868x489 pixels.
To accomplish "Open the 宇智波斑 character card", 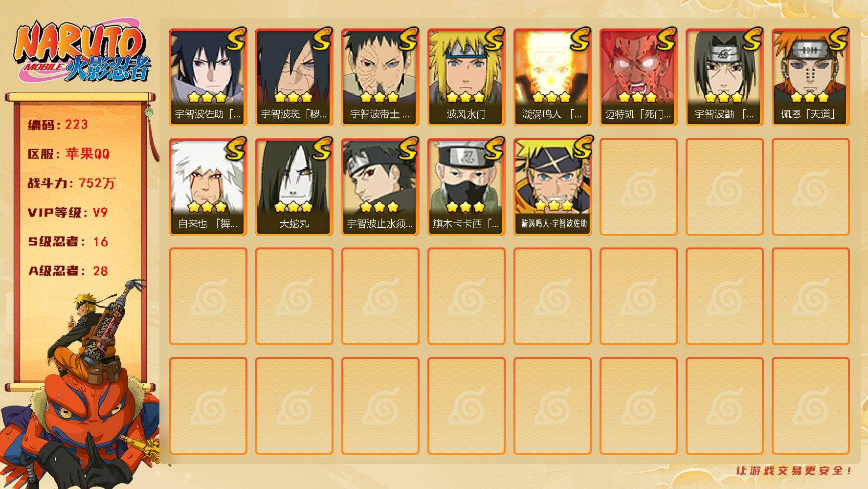I will tap(294, 77).
